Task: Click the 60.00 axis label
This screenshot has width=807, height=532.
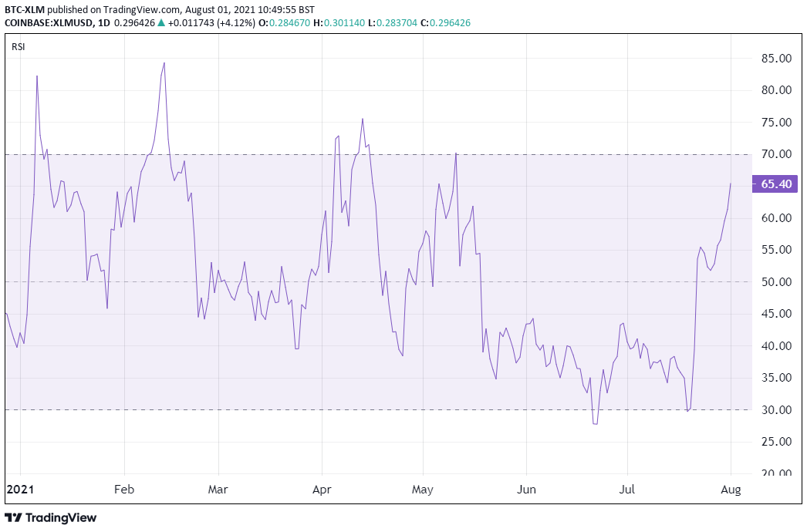Action: (776, 217)
